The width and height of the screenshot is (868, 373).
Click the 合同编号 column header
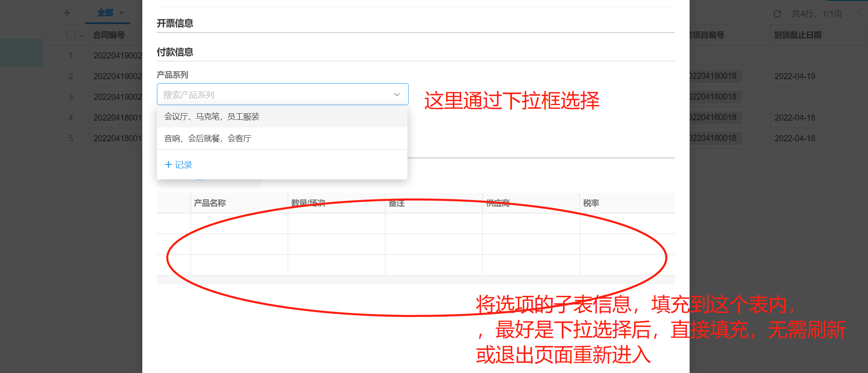[108, 35]
